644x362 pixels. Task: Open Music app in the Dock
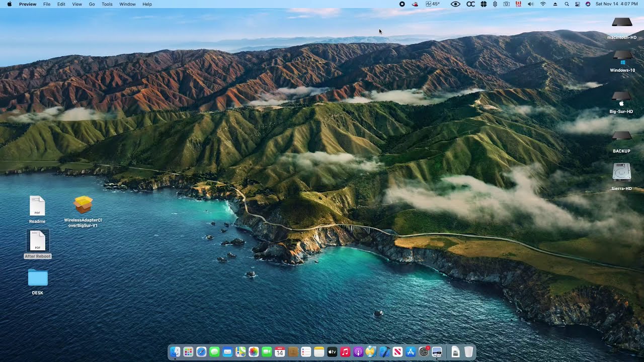(345, 352)
